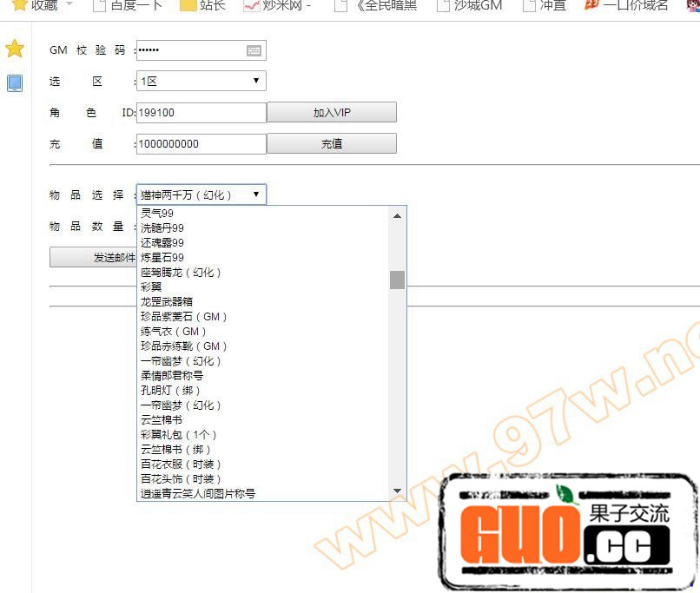700x593 pixels.
Task: Collapse the 物品选择 dropdown
Action: [201, 194]
